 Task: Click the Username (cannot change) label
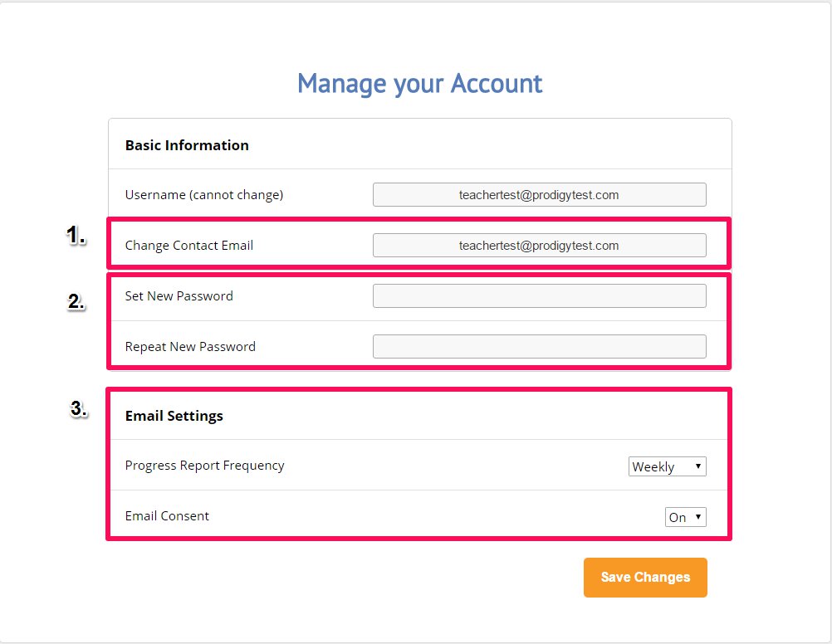[x=204, y=195]
